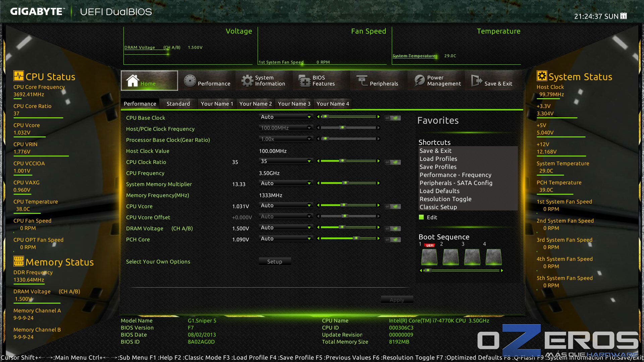
Task: Open PCH Core Auto dropdown
Action: pyautogui.click(x=286, y=238)
